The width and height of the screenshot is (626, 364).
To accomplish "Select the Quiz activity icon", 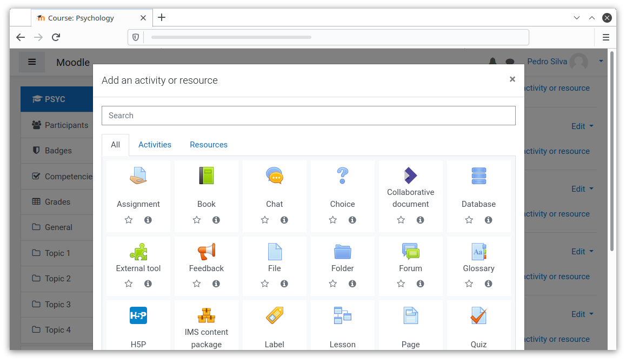I will [x=478, y=315].
